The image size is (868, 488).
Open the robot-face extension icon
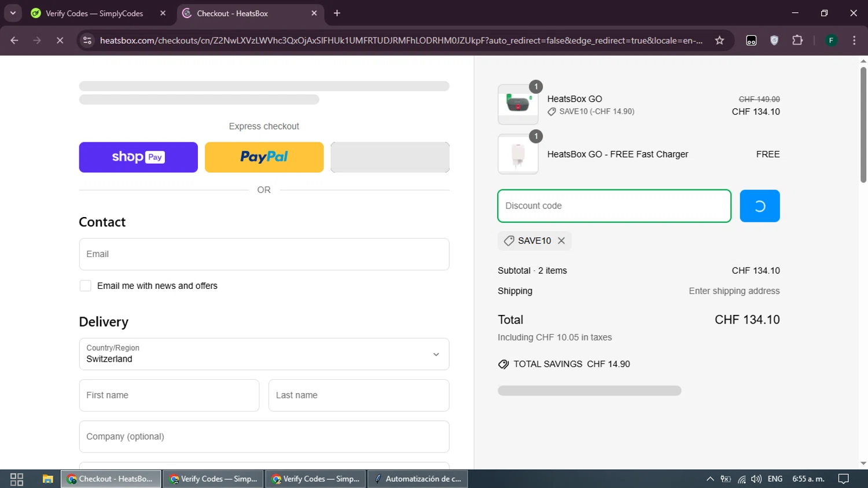click(x=751, y=41)
